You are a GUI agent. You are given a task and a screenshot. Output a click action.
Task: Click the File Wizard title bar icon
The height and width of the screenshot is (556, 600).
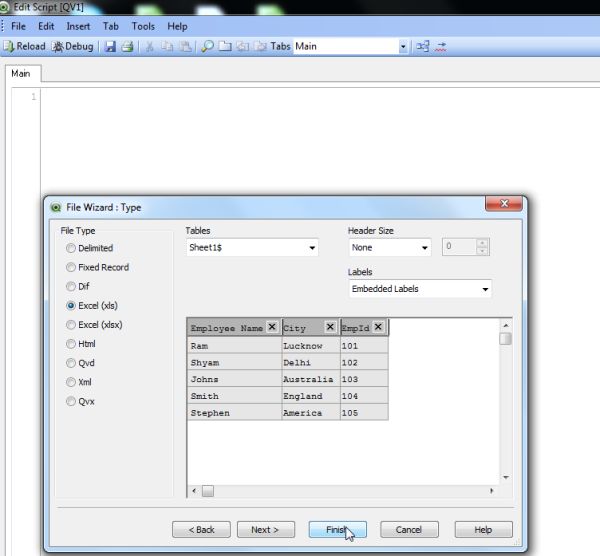(56, 207)
